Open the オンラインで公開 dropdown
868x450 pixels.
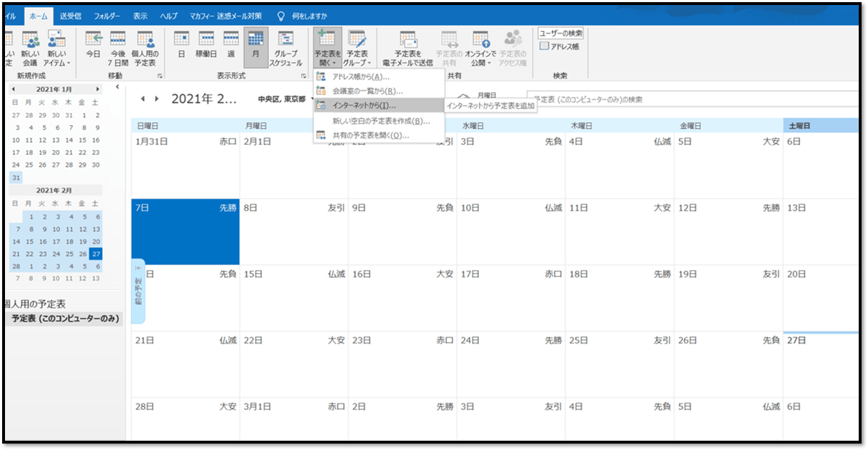tap(480, 47)
